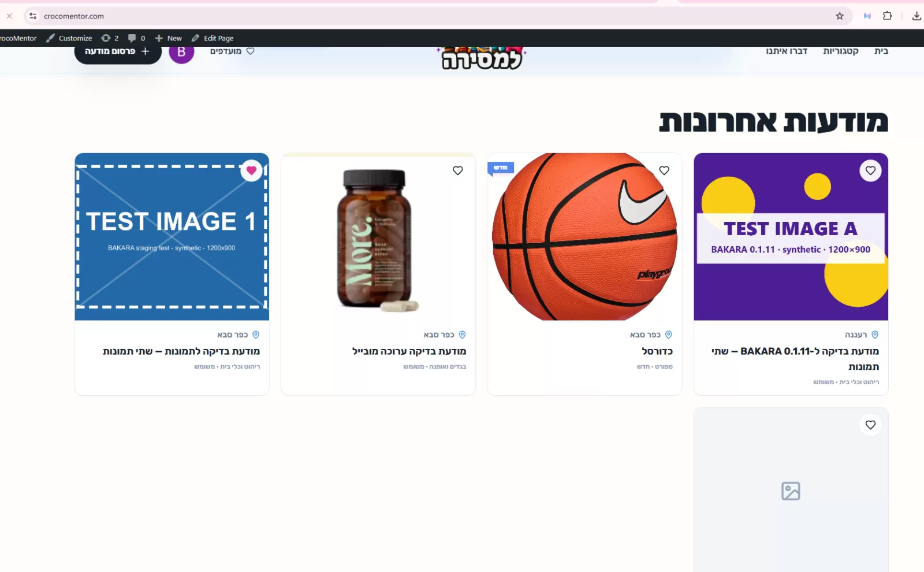The width and height of the screenshot is (924, 572).
Task: Open the קטגוריות categories nav link
Action: [841, 51]
